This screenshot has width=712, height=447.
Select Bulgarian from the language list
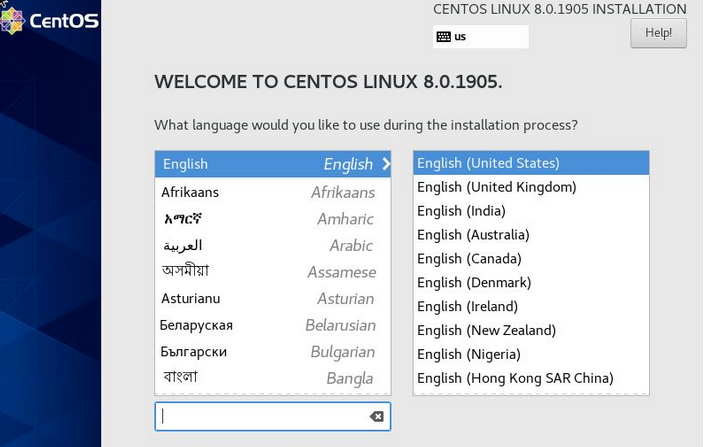(x=272, y=352)
